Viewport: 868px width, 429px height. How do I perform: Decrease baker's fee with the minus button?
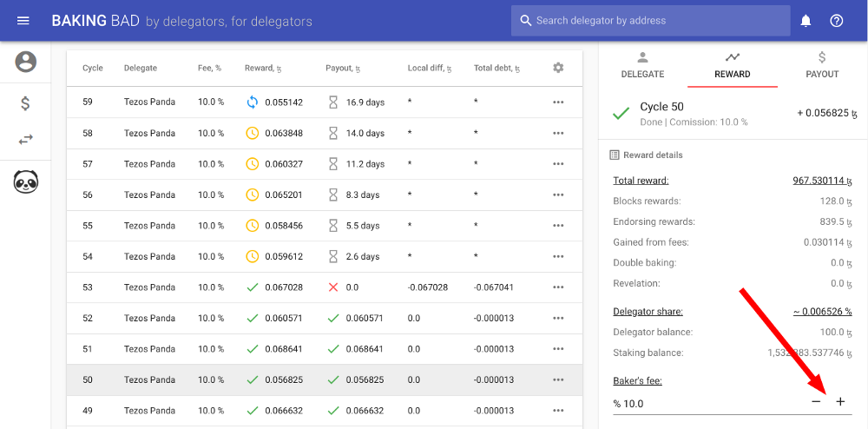point(816,402)
